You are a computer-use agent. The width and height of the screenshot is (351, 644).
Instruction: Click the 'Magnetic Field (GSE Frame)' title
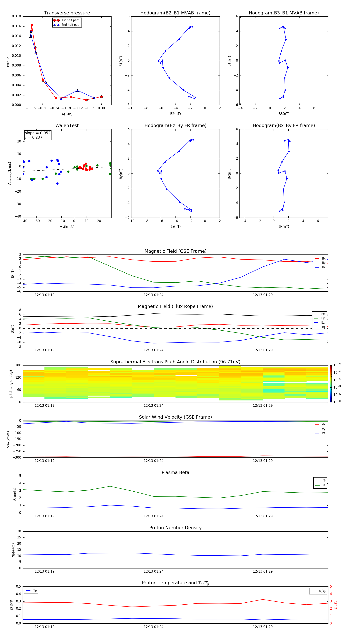pyautogui.click(x=175, y=251)
